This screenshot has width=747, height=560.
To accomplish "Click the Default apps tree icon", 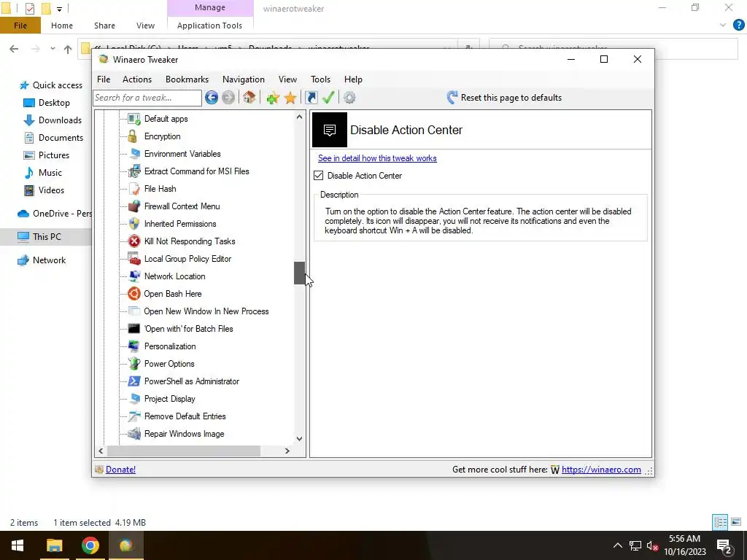I will tap(134, 119).
